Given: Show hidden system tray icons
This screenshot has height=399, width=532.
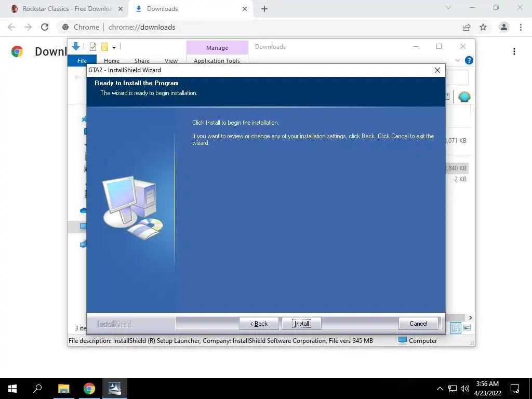Looking at the screenshot, I should [x=440, y=389].
